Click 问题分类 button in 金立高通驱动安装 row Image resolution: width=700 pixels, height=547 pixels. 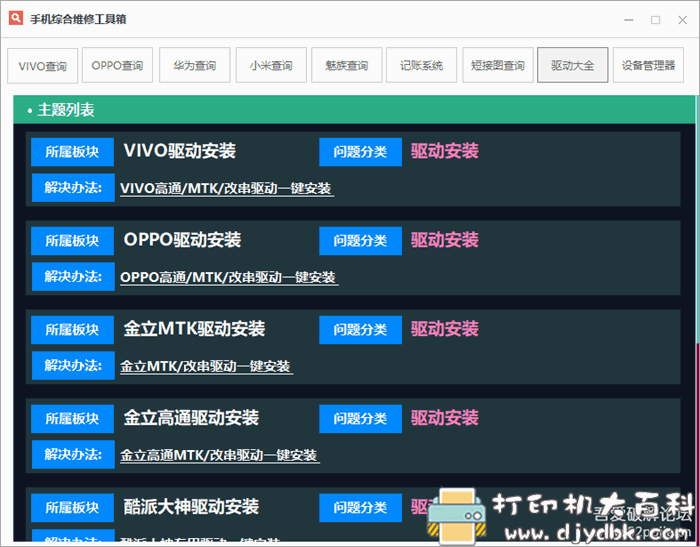pos(360,418)
